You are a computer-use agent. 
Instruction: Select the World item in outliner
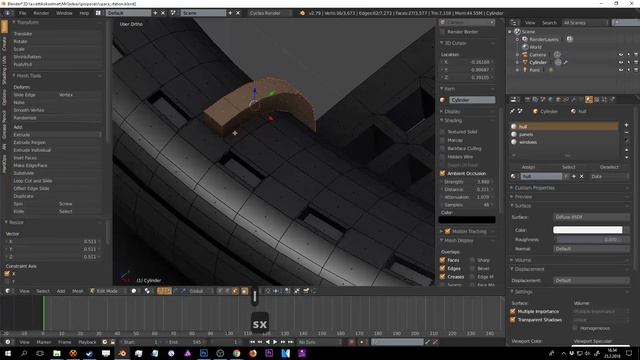536,47
